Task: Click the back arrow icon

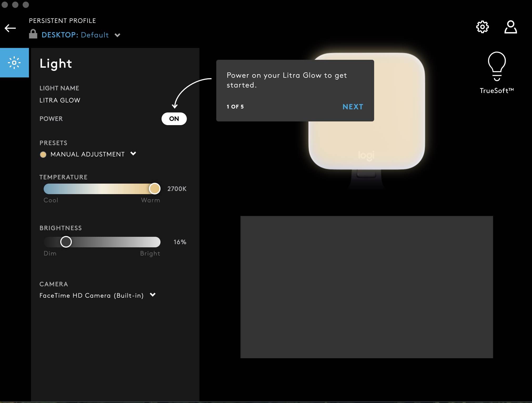Action: click(10, 28)
